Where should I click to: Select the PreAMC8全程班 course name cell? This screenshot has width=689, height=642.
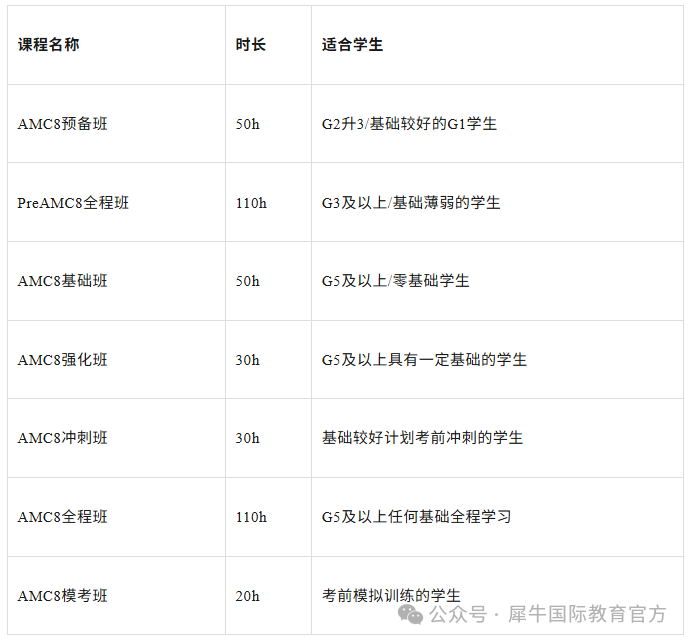coord(116,202)
